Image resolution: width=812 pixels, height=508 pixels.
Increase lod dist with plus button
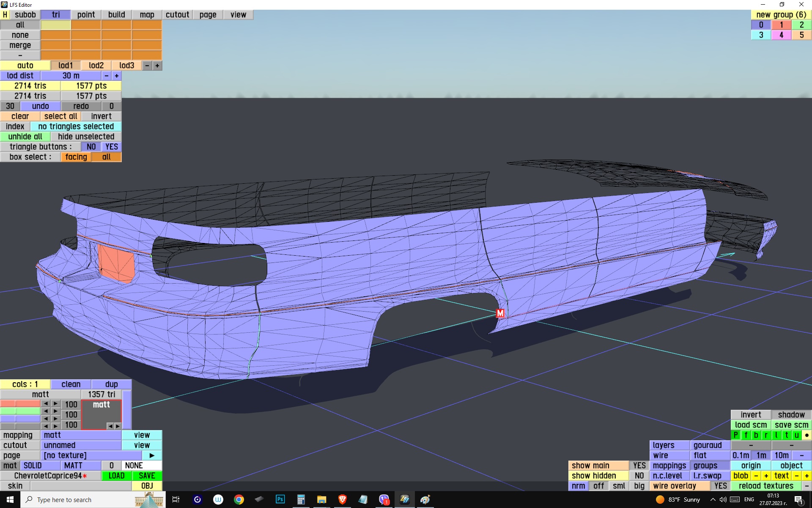click(x=117, y=76)
